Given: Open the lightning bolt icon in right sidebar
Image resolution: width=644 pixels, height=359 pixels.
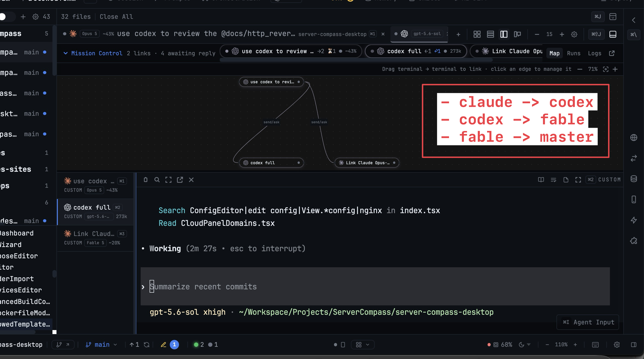Looking at the screenshot, I should click(633, 220).
